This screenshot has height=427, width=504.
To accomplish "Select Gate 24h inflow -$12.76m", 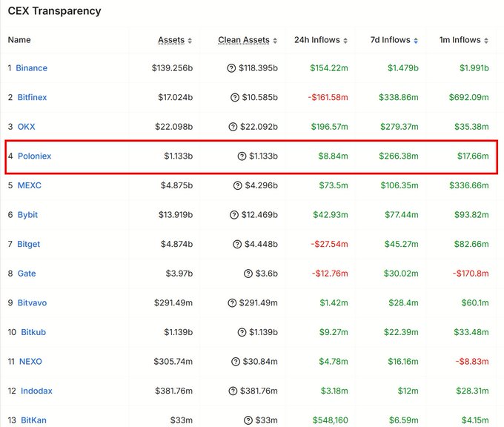I will click(330, 274).
